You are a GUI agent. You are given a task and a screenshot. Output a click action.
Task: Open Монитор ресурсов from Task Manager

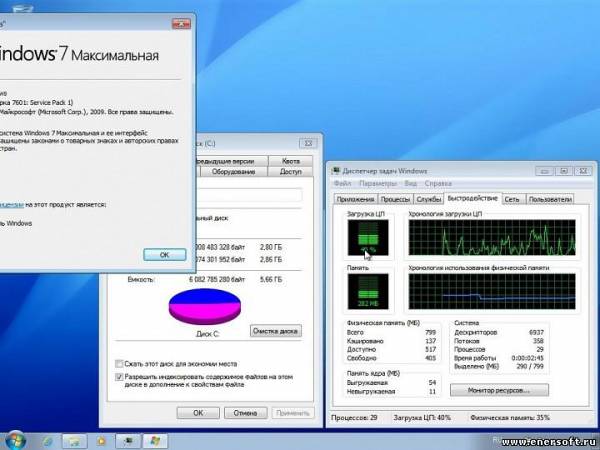click(499, 390)
